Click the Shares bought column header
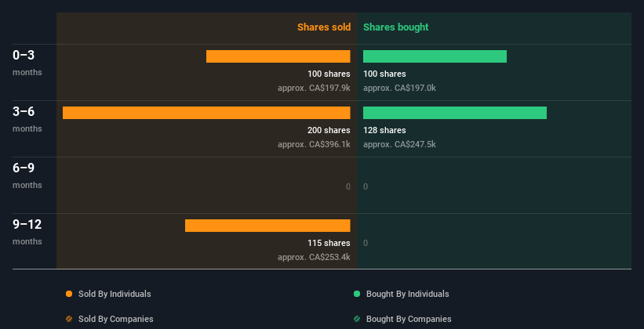644x329 pixels. 395,27
